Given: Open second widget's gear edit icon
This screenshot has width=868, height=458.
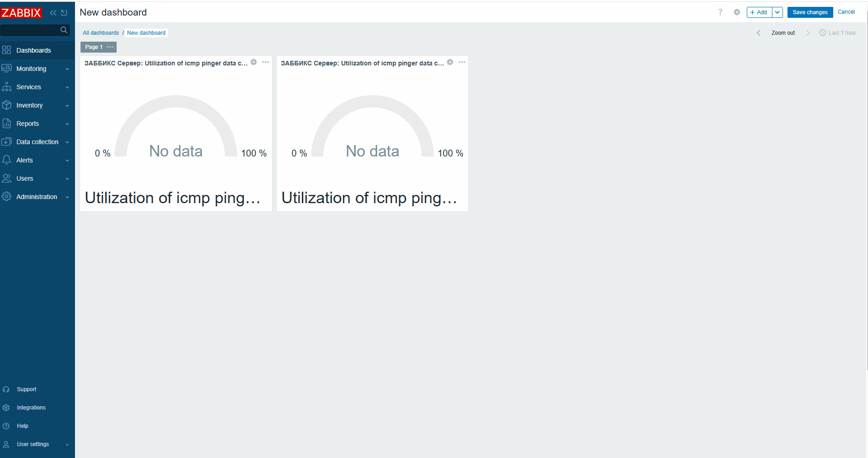Looking at the screenshot, I should tap(450, 62).
